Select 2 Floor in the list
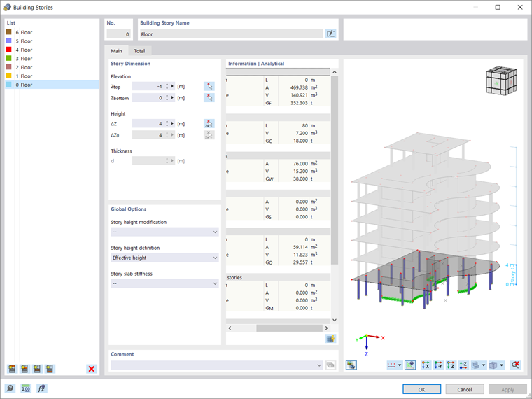The image size is (532, 399). pyautogui.click(x=52, y=67)
